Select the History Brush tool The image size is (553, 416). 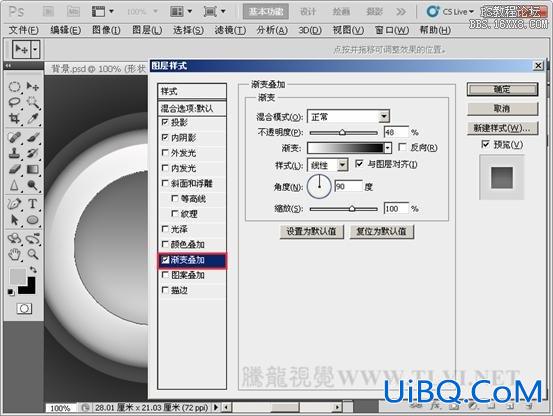coord(33,153)
